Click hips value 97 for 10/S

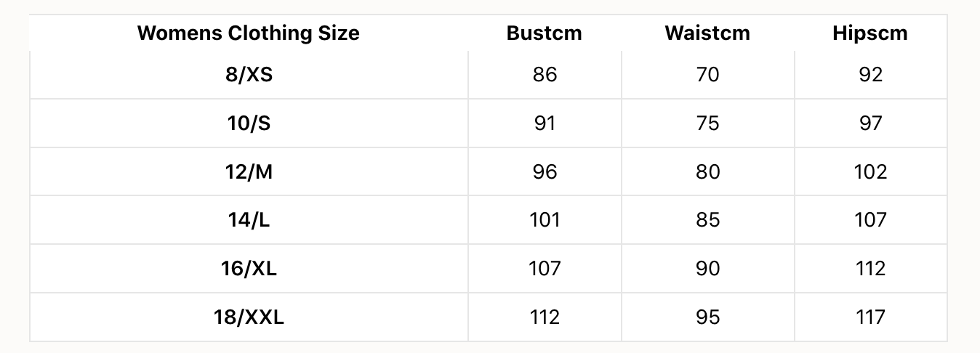[870, 123]
